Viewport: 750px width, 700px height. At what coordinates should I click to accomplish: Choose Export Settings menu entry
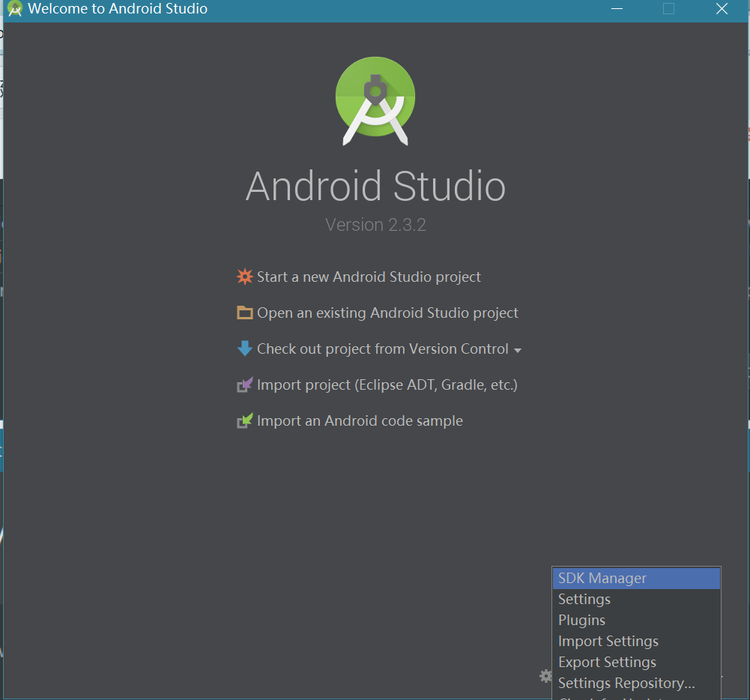[x=607, y=662]
